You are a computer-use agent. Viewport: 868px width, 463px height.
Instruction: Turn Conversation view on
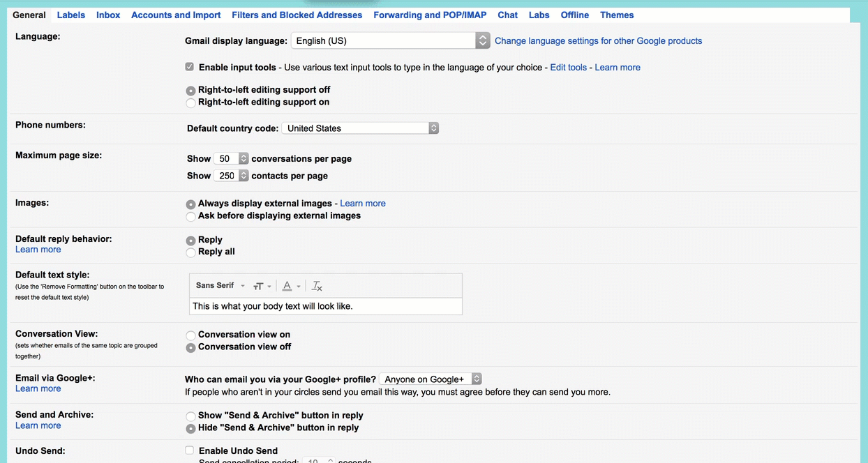190,335
